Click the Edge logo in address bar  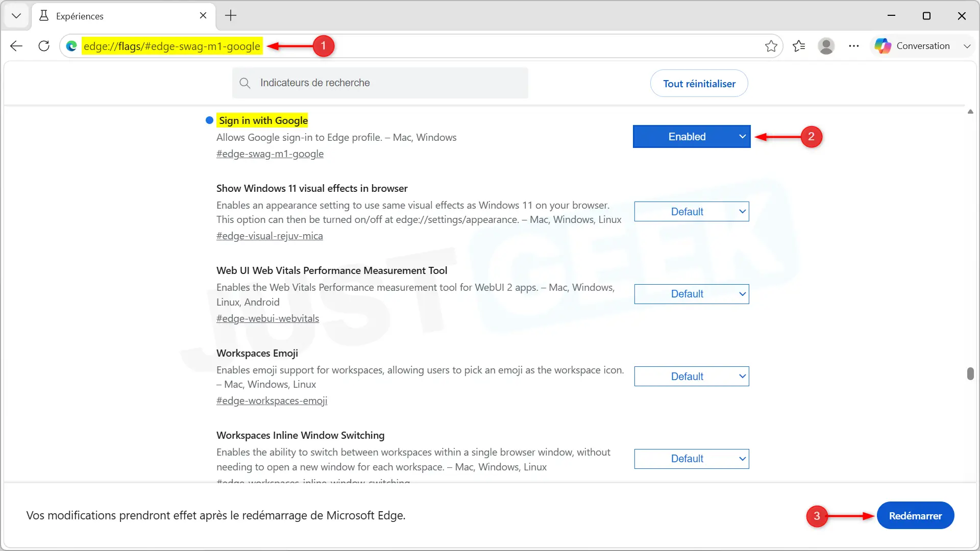71,46
